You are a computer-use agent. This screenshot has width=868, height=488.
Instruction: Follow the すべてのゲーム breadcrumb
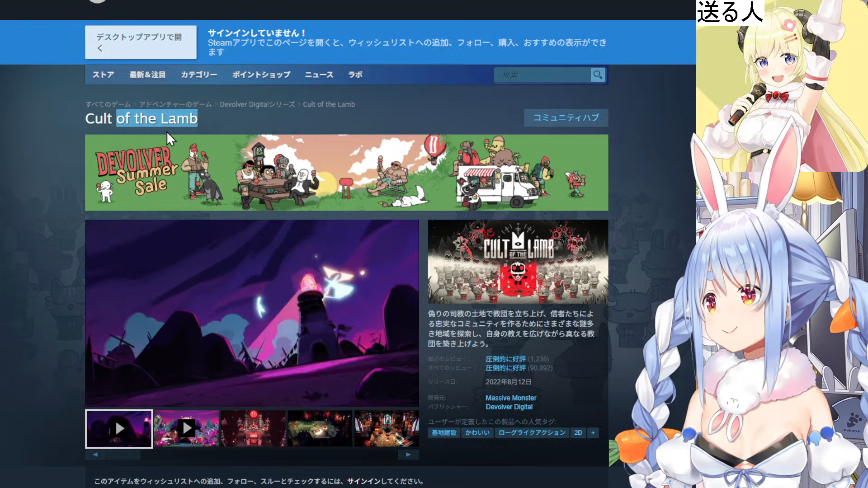coord(108,104)
